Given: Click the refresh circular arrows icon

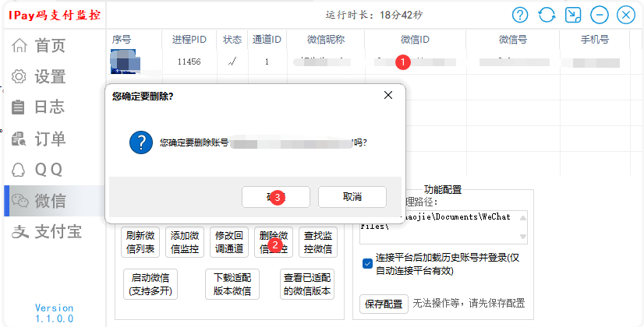Looking at the screenshot, I should (547, 15).
